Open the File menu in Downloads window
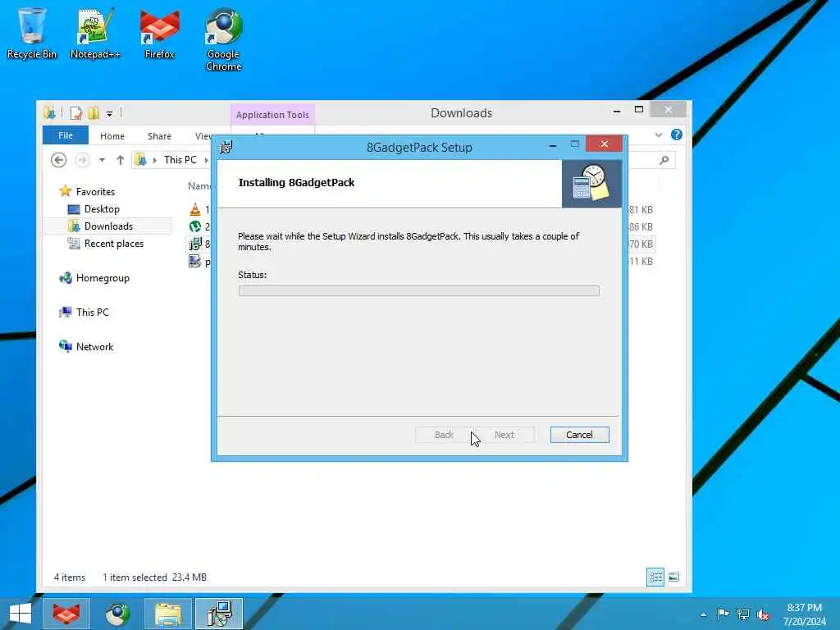This screenshot has width=840, height=630. pyautogui.click(x=66, y=135)
